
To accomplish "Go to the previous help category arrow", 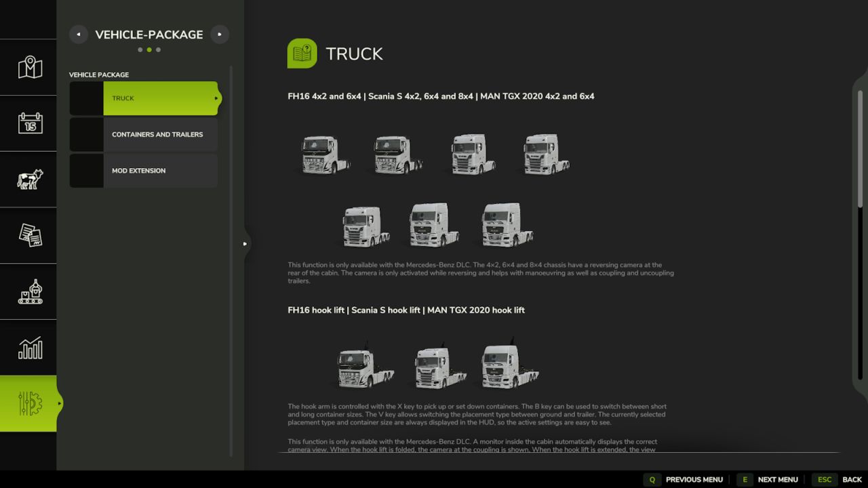I will [x=79, y=35].
